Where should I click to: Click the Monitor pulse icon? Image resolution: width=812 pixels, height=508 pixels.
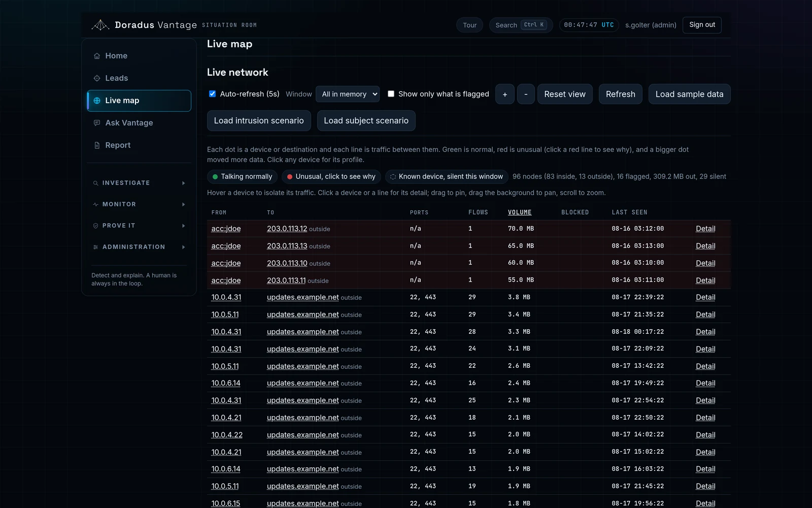pos(95,204)
